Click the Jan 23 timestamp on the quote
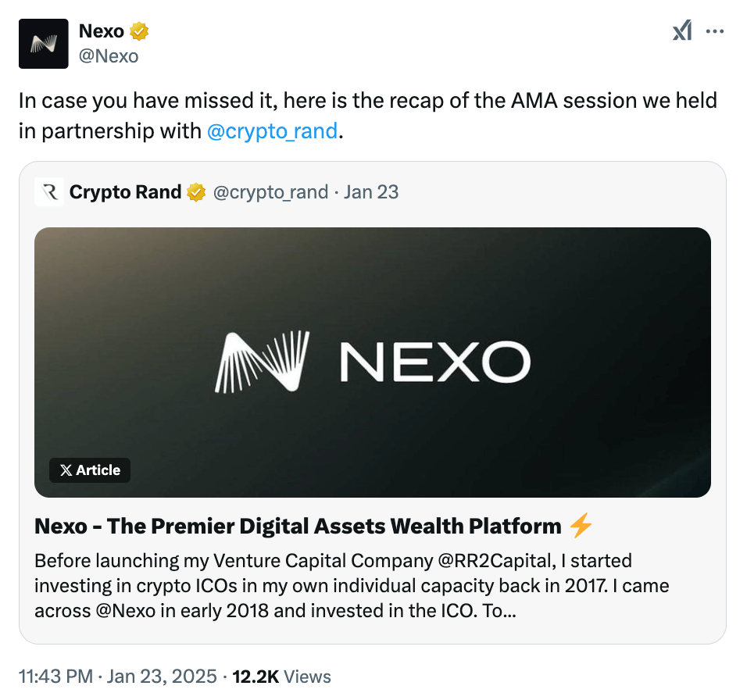 (x=371, y=191)
